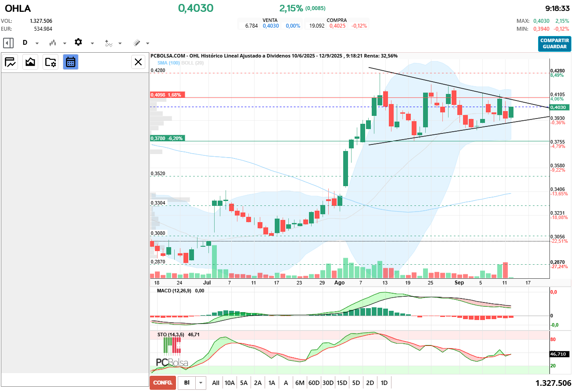Click the BOLL (20) indicator label
Screen dimensions: 578x392
click(x=192, y=63)
